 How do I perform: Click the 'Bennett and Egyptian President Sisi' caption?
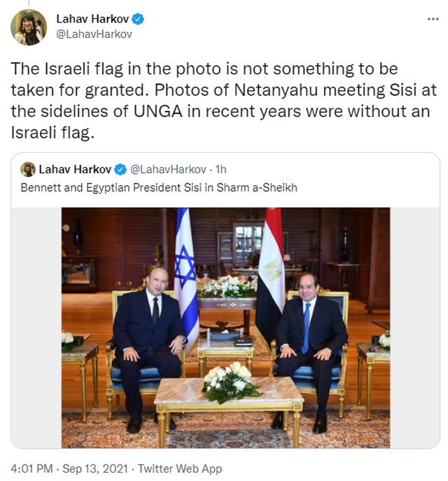(159, 188)
